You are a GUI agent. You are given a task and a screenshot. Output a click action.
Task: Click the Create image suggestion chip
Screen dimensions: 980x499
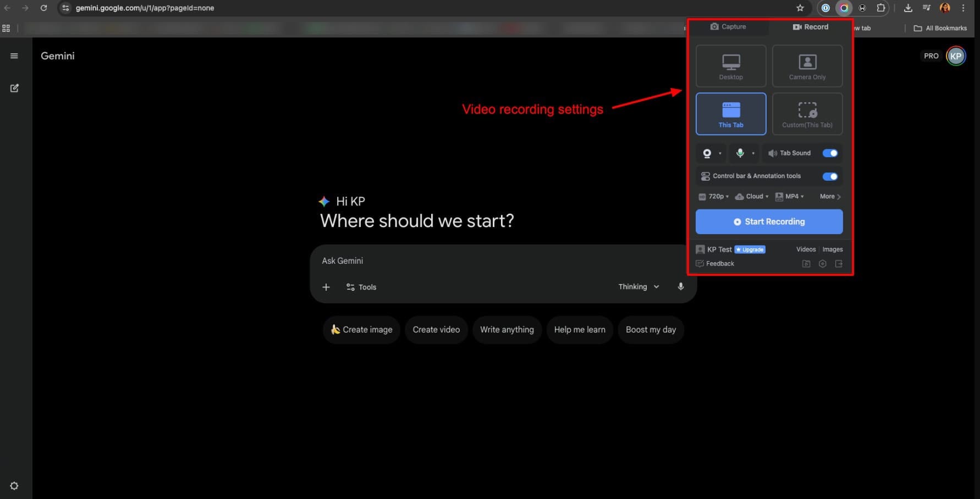[361, 330]
